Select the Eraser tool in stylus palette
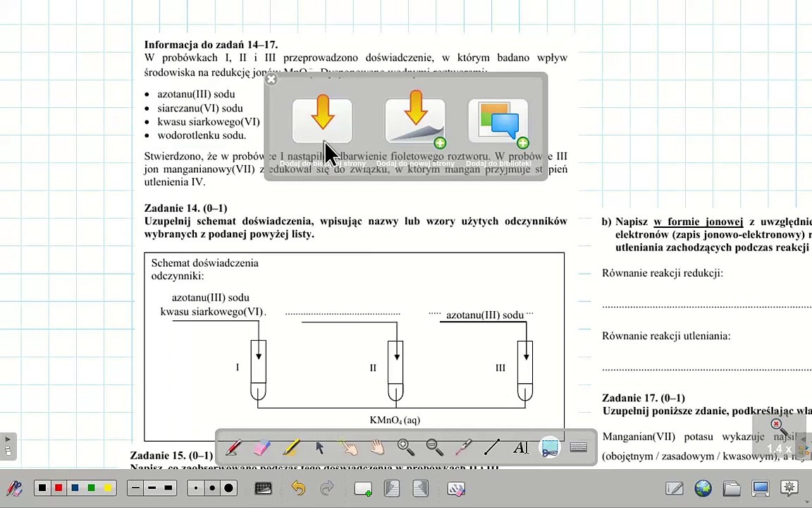This screenshot has height=508, width=812. [x=262, y=447]
